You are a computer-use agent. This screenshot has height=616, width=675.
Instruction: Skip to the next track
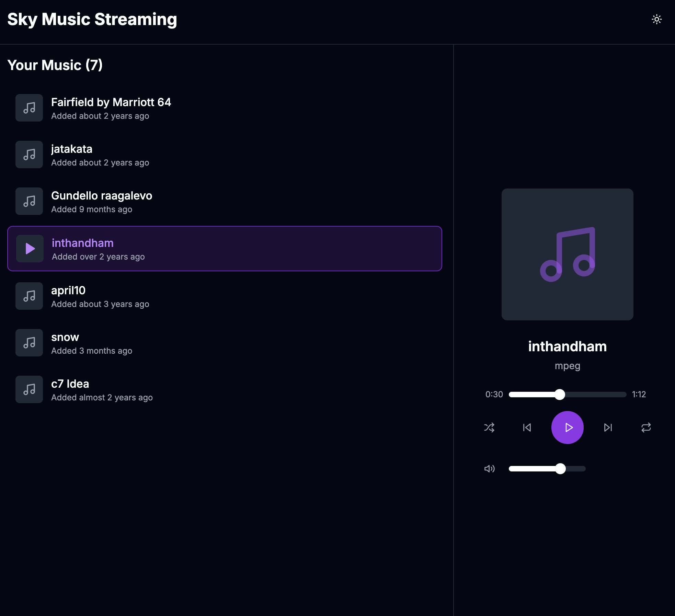pos(608,427)
